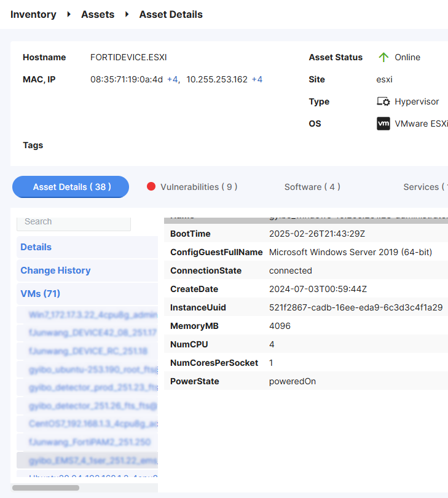Open the Vulnerabilities (9) tab
The height and width of the screenshot is (498, 448).
[x=198, y=187]
